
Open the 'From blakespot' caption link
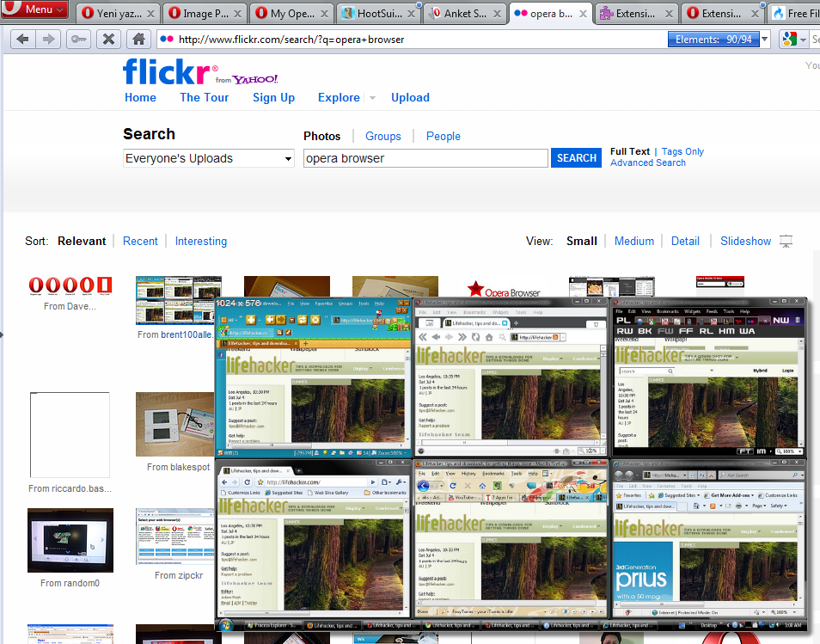pos(178,467)
